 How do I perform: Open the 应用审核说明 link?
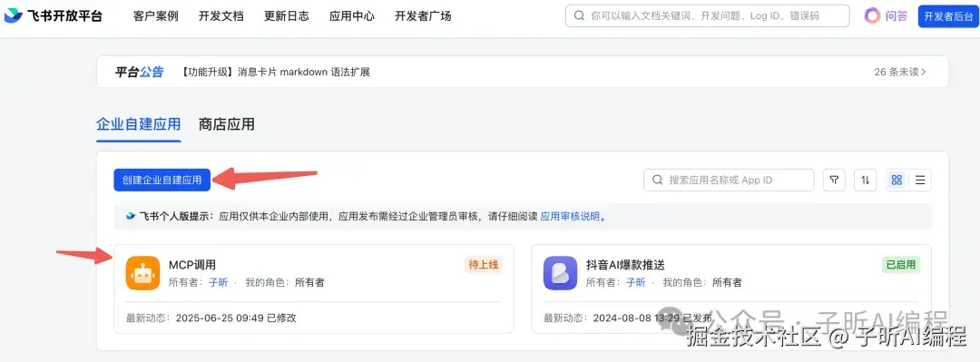click(x=570, y=216)
